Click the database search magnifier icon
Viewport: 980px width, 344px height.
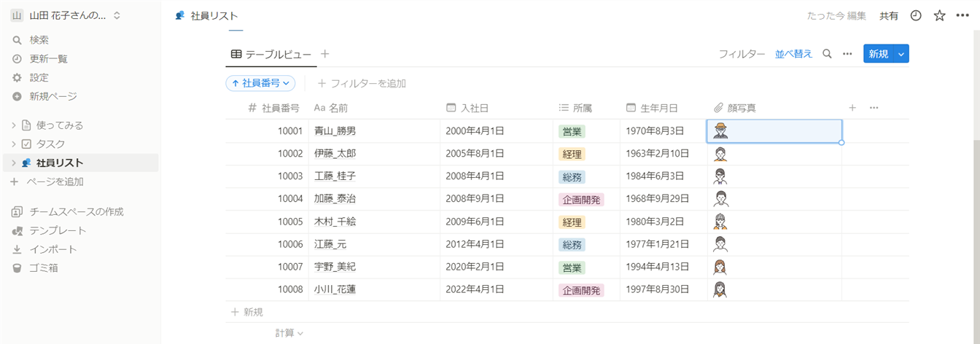click(x=827, y=54)
